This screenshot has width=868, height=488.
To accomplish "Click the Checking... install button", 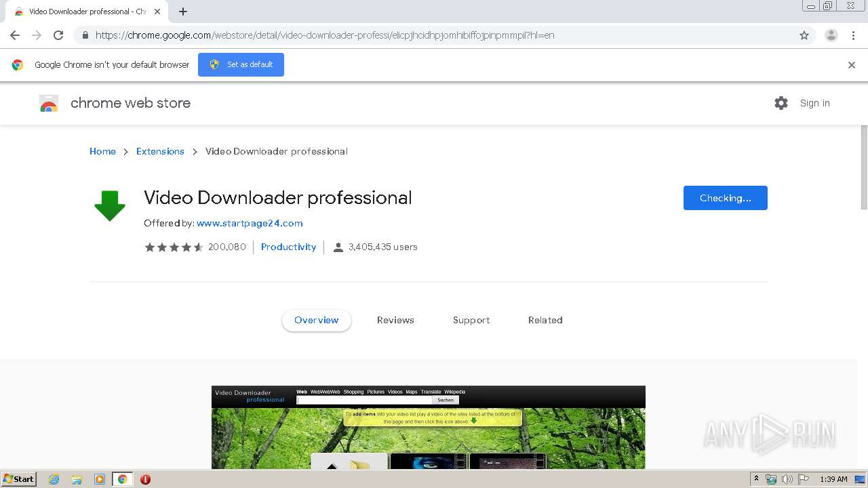I will (726, 198).
